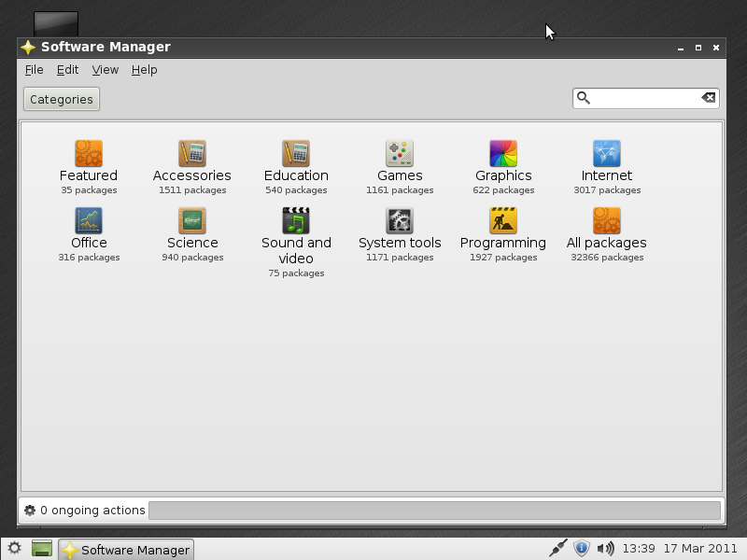Open the Office category
This screenshot has height=560, width=747.
[89, 231]
